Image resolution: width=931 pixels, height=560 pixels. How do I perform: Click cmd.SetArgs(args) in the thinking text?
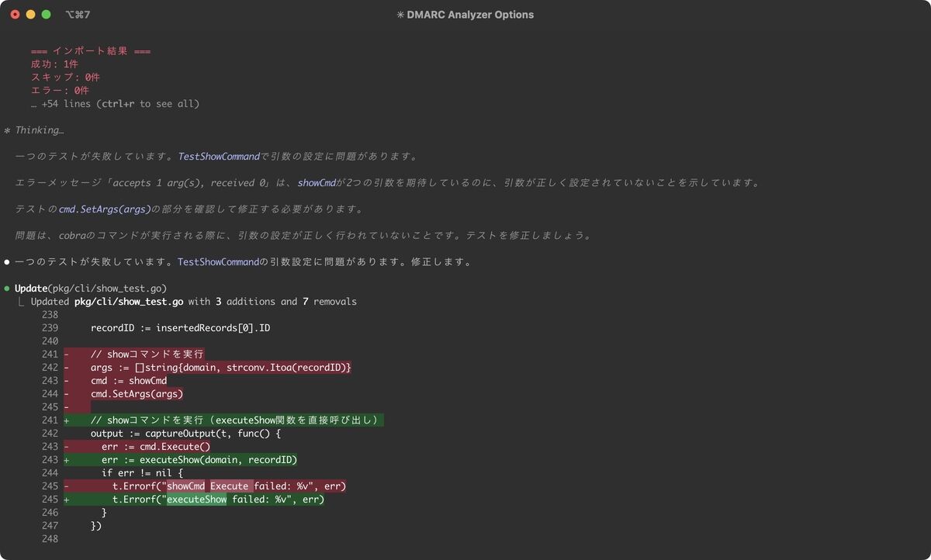105,209
